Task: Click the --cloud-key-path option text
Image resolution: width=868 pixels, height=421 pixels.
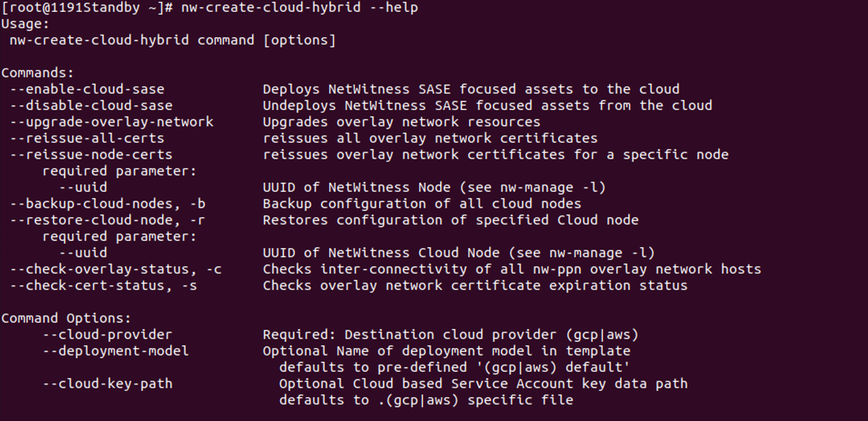Action: [x=107, y=384]
